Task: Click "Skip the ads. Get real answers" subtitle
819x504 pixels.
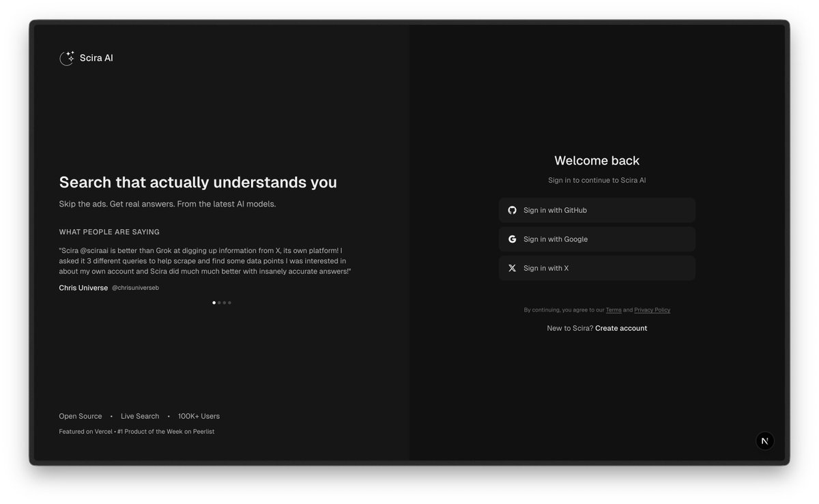Action: 167,204
